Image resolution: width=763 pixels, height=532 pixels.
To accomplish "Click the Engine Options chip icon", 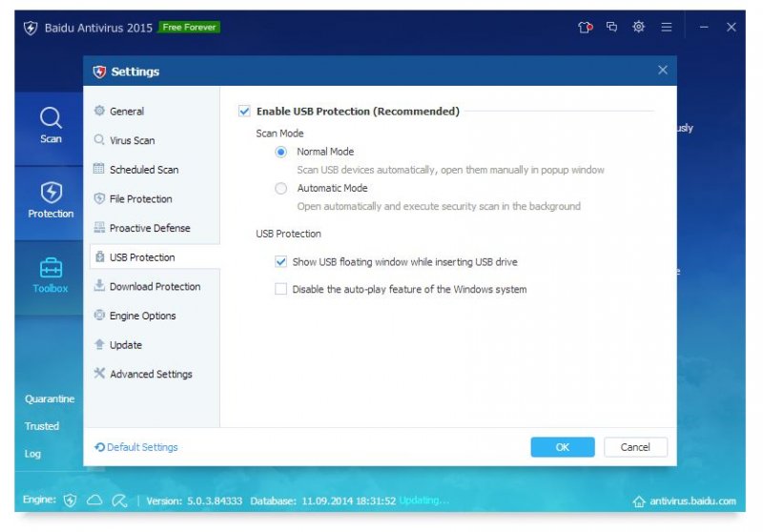I will coord(99,316).
